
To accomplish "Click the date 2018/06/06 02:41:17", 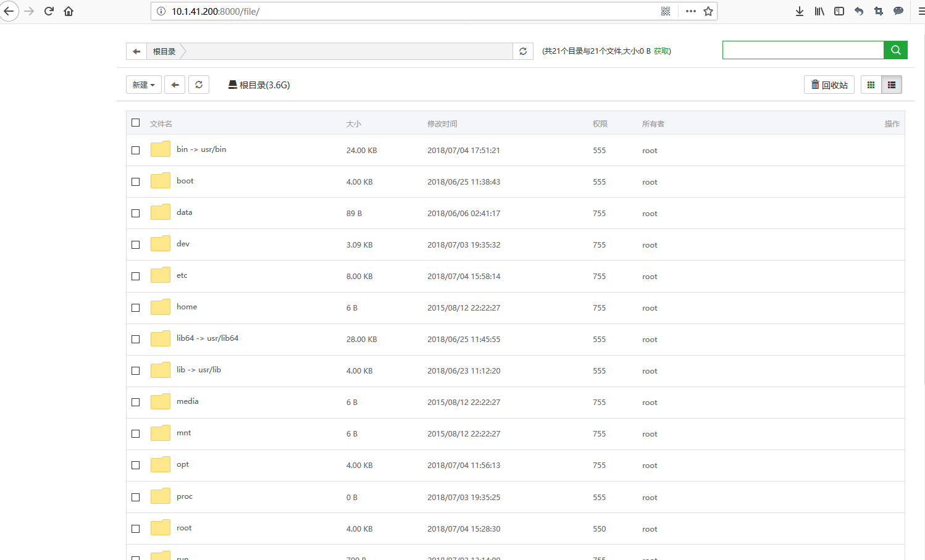I will (464, 213).
